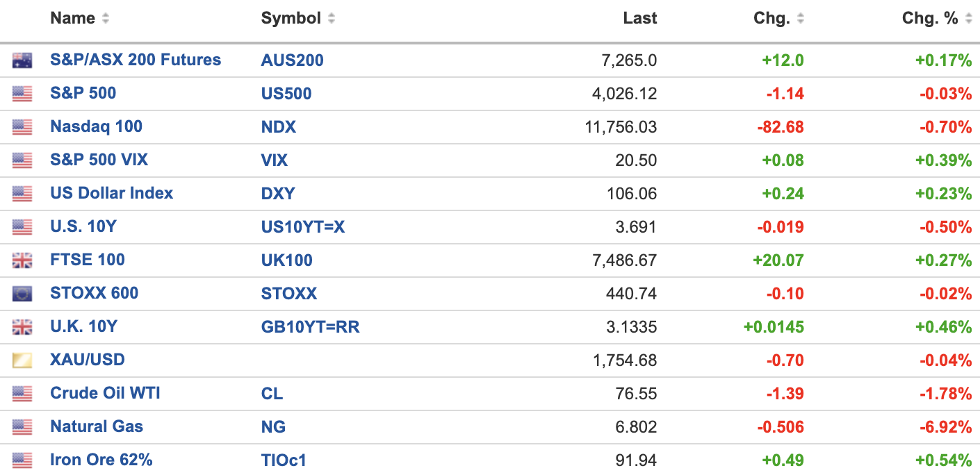Viewport: 980px width, 475px height.
Task: Click the Last column header
Action: [639, 19]
